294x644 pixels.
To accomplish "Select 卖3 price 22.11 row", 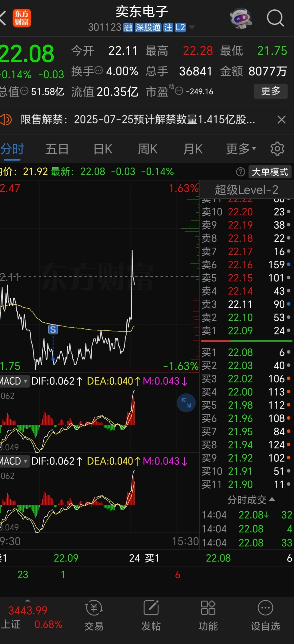I will coord(247,304).
